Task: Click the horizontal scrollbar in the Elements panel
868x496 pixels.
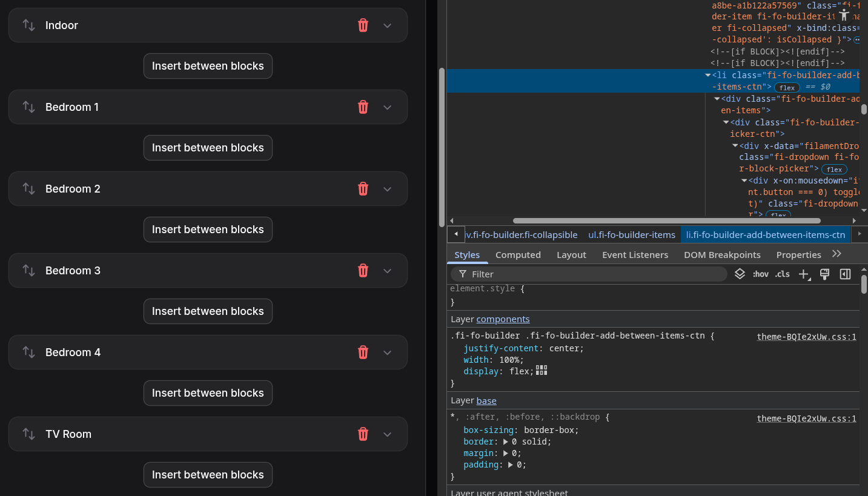Action: coord(666,221)
